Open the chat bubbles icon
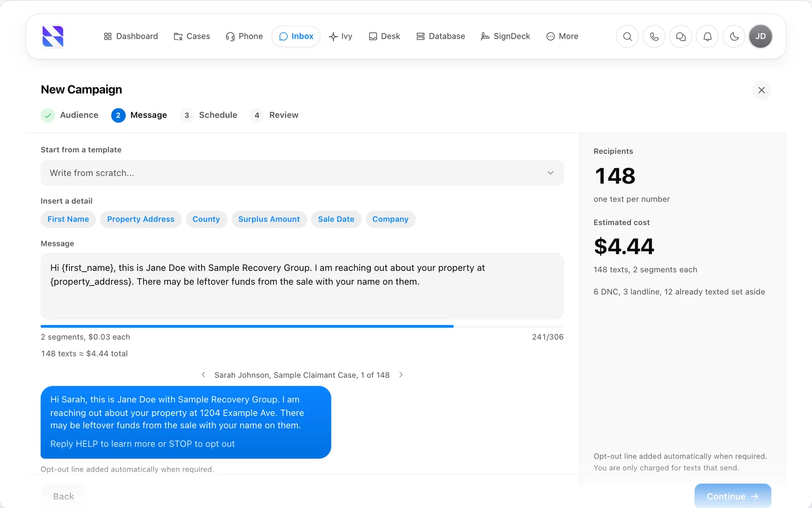This screenshot has height=508, width=812. pyautogui.click(x=681, y=37)
